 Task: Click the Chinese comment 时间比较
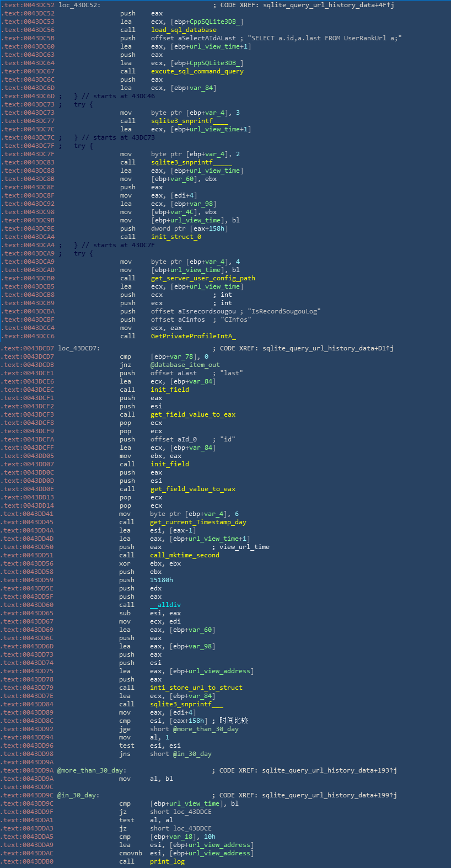click(x=233, y=721)
